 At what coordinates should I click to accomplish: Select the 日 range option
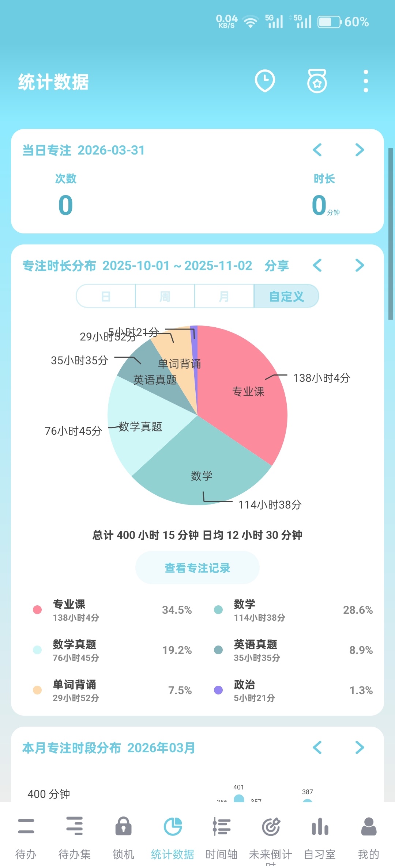pyautogui.click(x=106, y=296)
